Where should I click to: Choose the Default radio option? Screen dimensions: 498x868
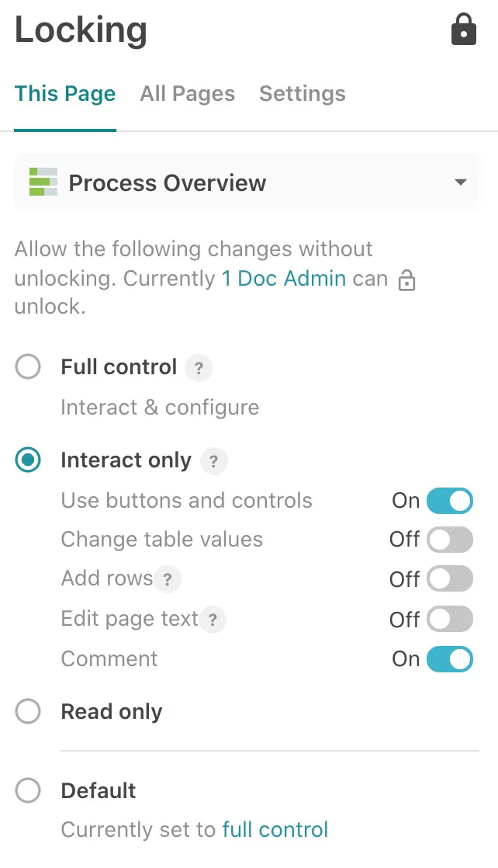click(28, 791)
